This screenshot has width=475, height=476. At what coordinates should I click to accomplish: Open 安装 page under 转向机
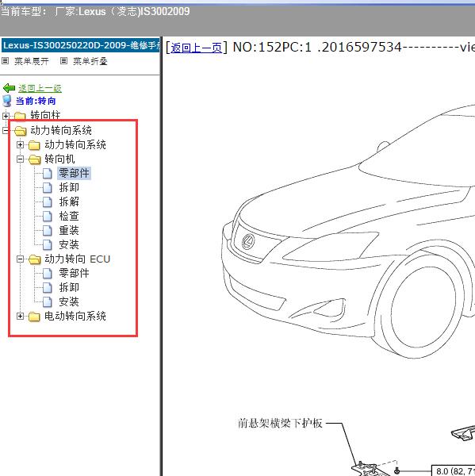[x=69, y=244]
